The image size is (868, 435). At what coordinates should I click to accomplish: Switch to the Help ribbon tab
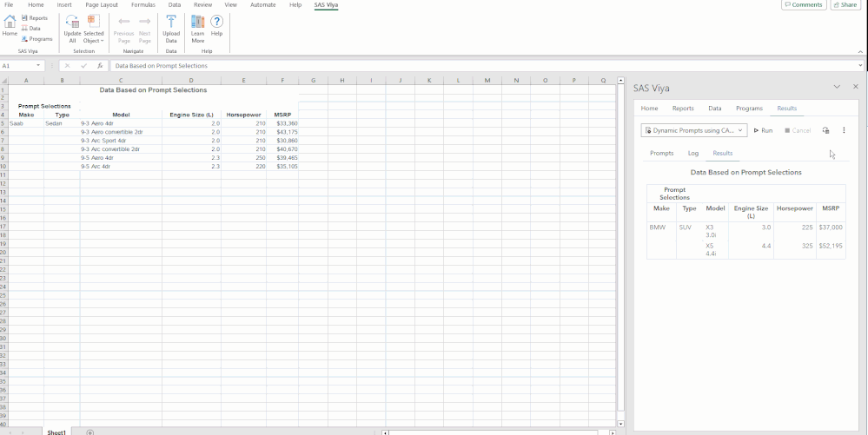(x=295, y=4)
